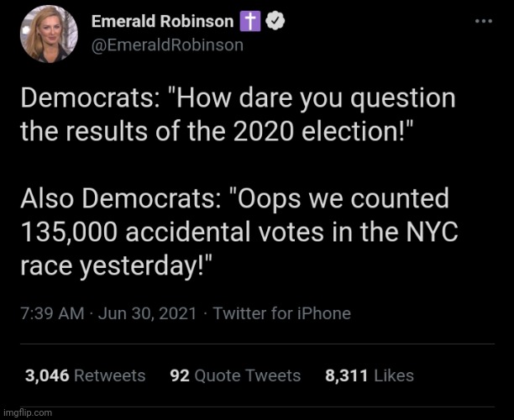
Task: Click the Jun 30, 2021 date
Action: point(148,313)
